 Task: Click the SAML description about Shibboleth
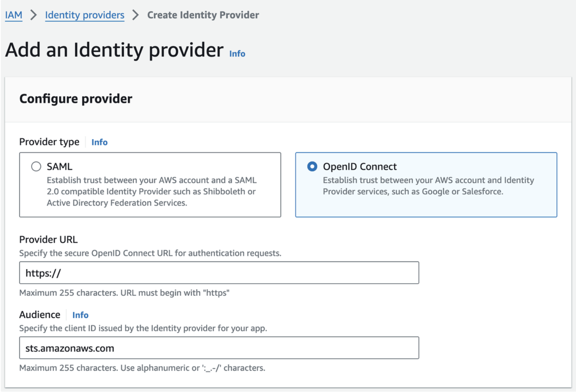pyautogui.click(x=151, y=191)
